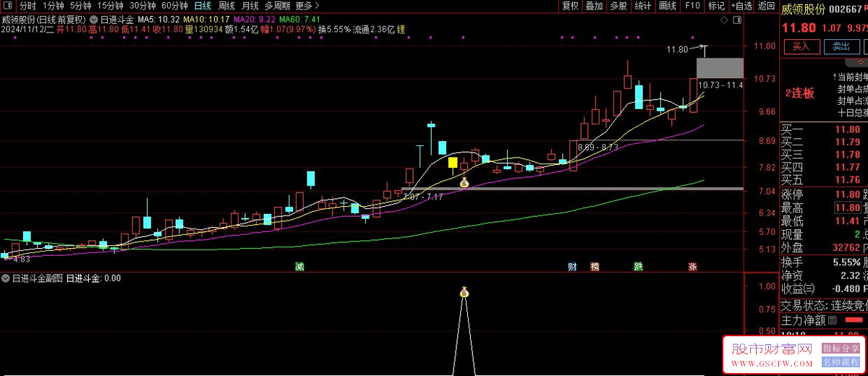Viewport: 868px width, 376px height.
Task: Click the 名师课程 banner button
Action: pos(841,362)
